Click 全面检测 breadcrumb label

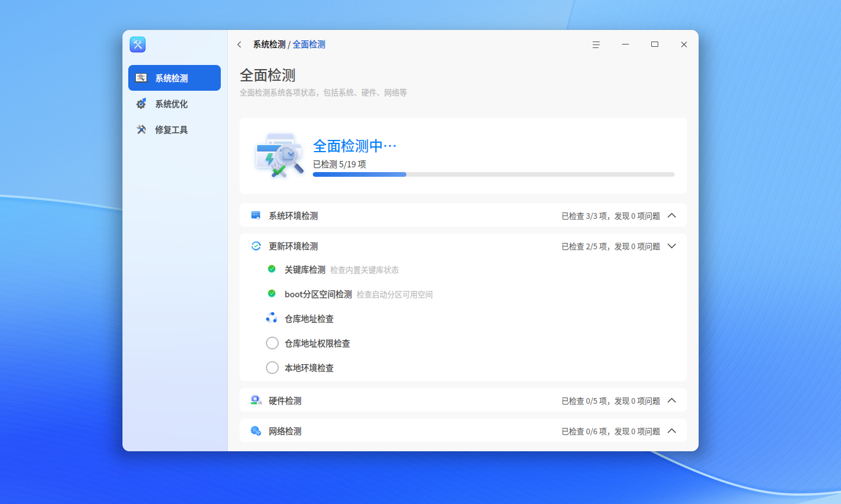tap(309, 44)
